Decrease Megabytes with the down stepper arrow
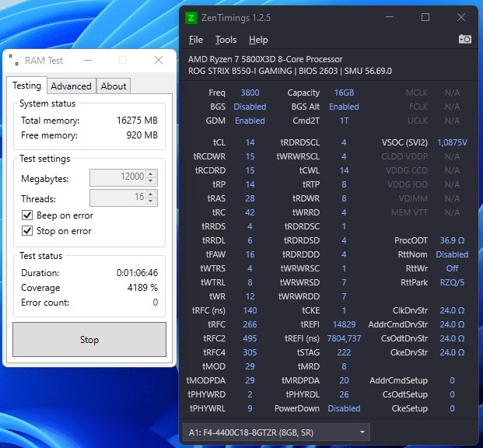 [151, 181]
